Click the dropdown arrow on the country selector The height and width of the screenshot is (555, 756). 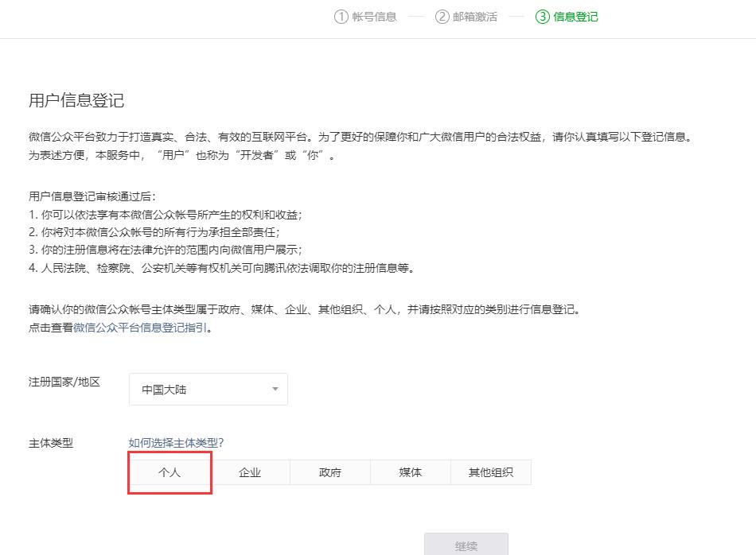click(275, 389)
